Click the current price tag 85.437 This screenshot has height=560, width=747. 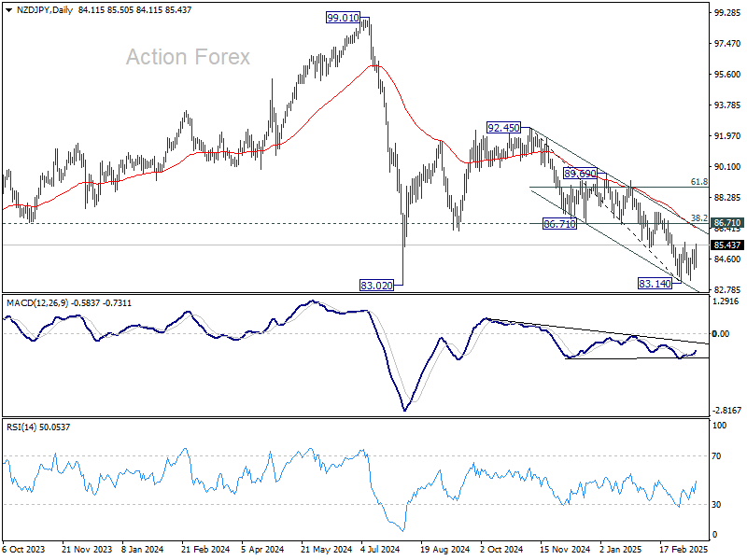[x=727, y=245]
